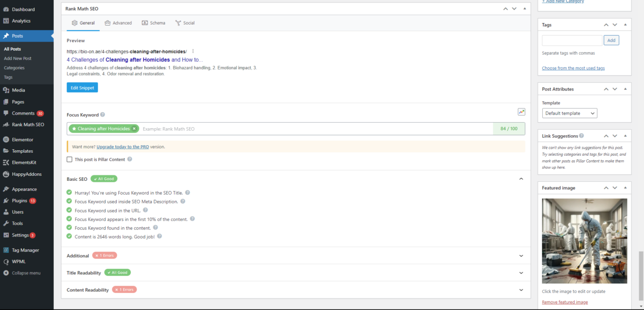644x310 pixels.
Task: Open the Template dropdown in Post Attributes
Action: click(570, 113)
